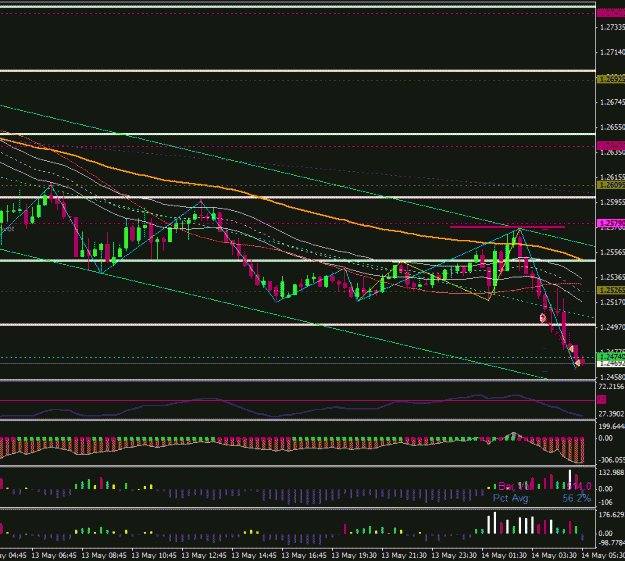Select the green 1.2474 price tag

coord(611,356)
